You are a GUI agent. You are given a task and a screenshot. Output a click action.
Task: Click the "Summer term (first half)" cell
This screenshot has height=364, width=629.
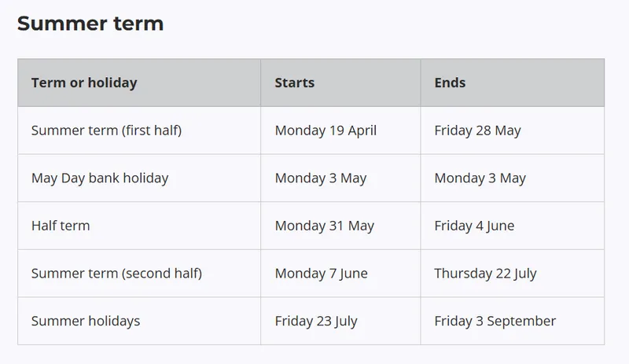[106, 131]
